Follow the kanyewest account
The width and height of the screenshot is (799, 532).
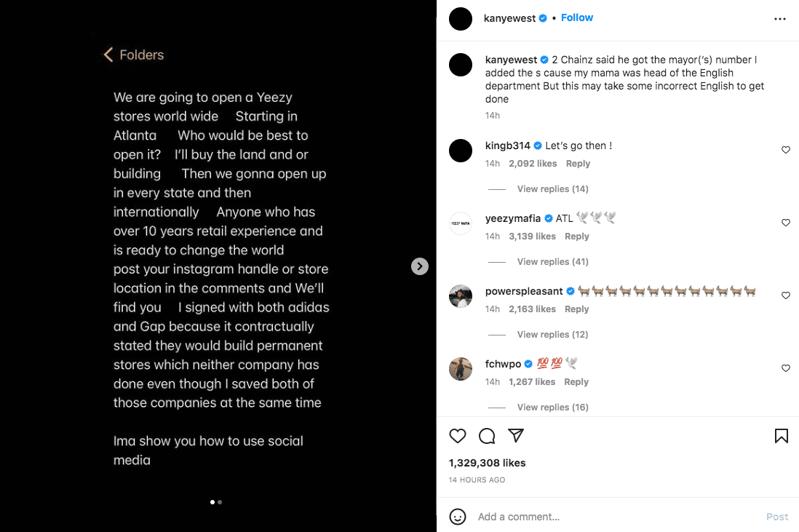[577, 18]
